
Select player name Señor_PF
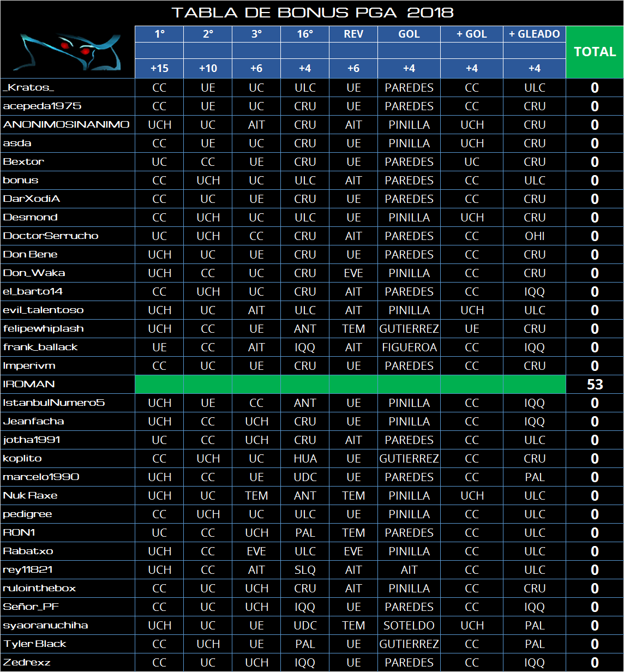pyautogui.click(x=31, y=607)
